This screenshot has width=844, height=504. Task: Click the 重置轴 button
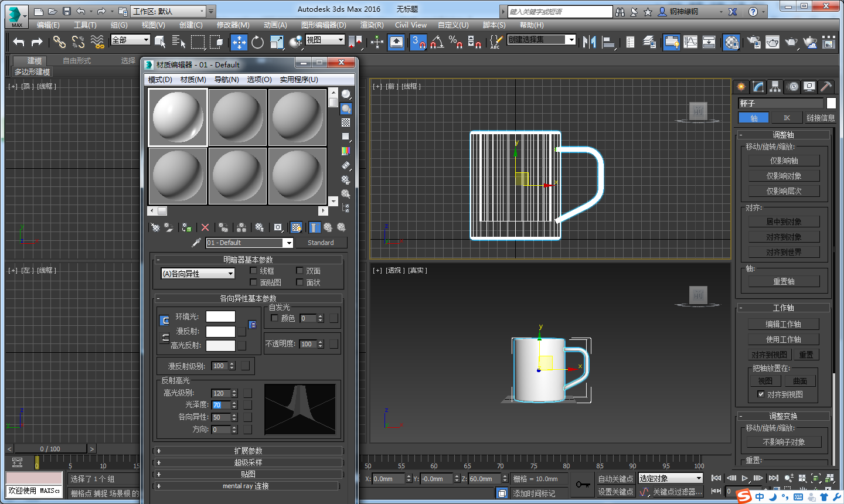click(784, 281)
